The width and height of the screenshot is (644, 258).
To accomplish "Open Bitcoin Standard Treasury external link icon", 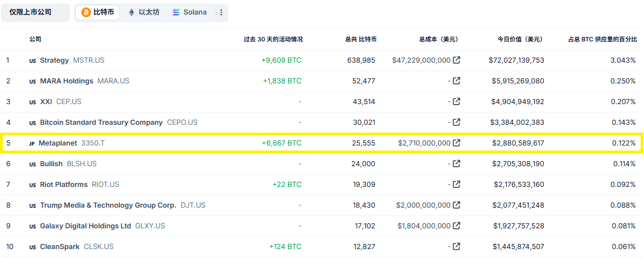I will [x=457, y=122].
